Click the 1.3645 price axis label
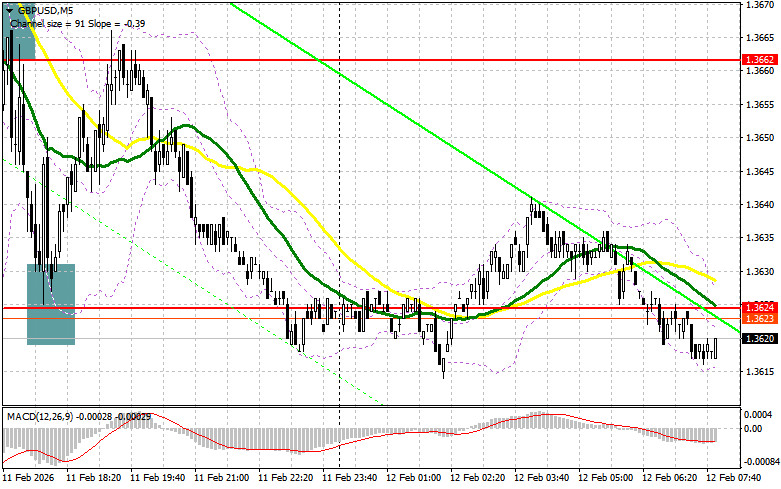This screenshot has height=489, width=781. (x=760, y=172)
